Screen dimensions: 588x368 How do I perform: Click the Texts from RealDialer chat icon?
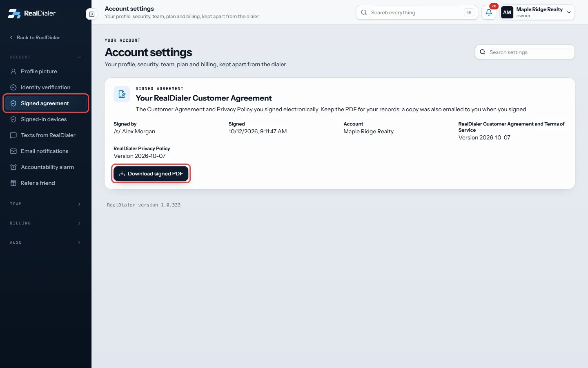(x=13, y=135)
